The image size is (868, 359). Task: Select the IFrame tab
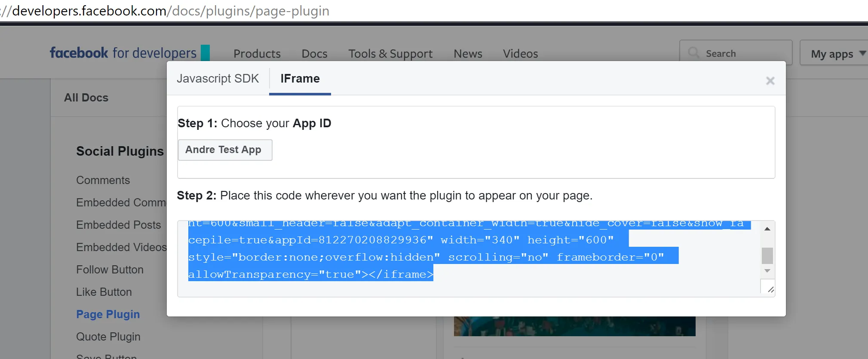pos(300,79)
